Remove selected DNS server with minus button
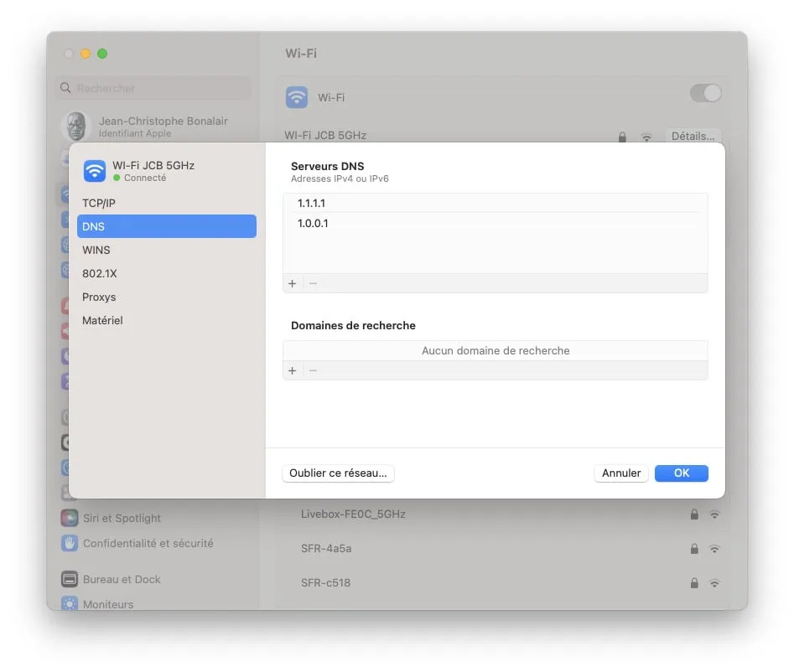Screen dimensions: 794x672 pyautogui.click(x=313, y=284)
